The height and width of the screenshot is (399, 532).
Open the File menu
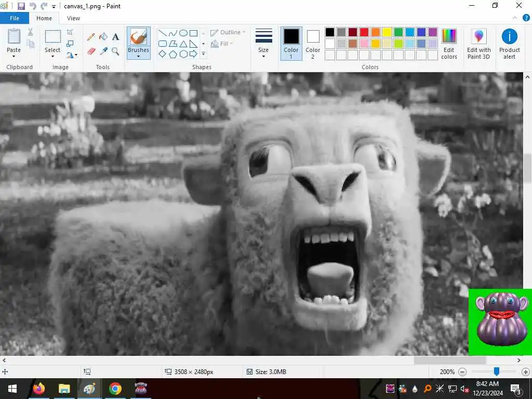14,18
